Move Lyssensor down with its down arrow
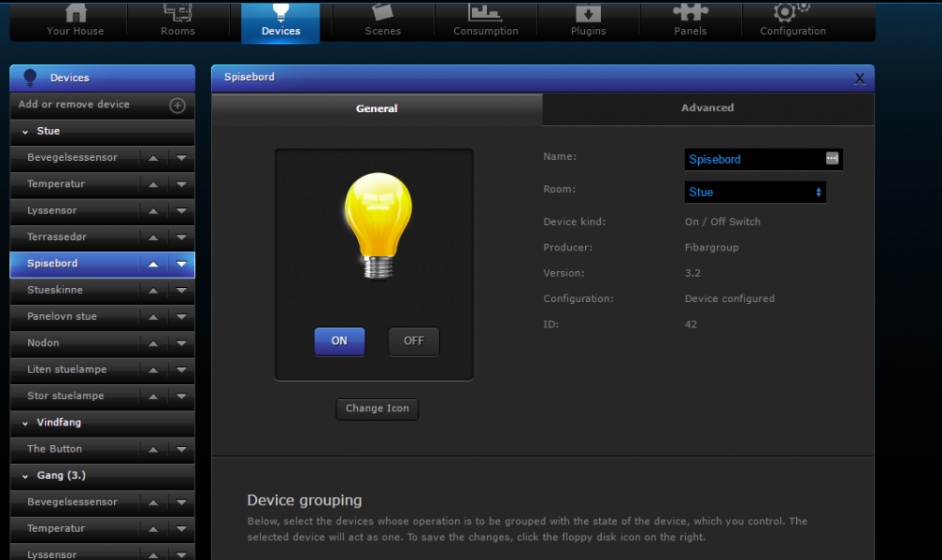This screenshot has height=560, width=942. click(x=182, y=211)
